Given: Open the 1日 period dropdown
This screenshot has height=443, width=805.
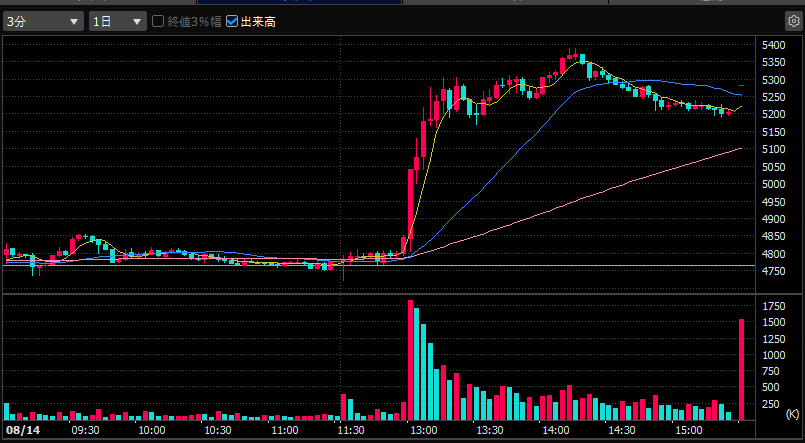Looking at the screenshot, I should (118, 22).
